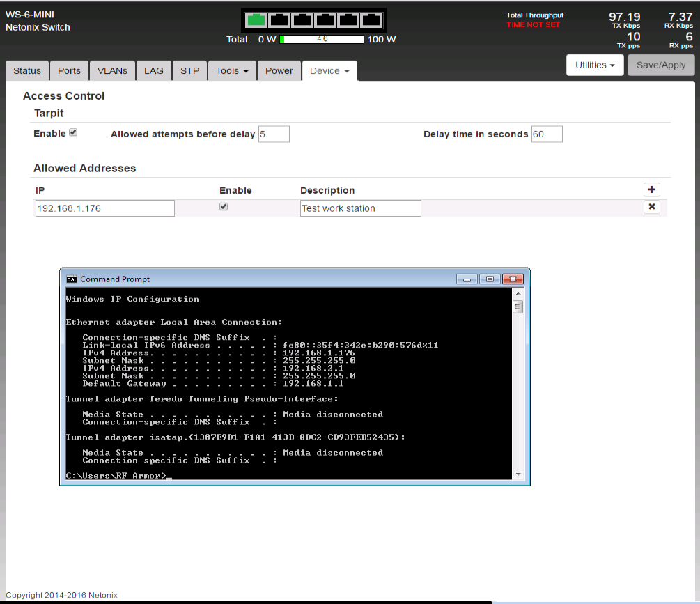Click the last switch port icon
This screenshot has width=700, height=604.
[371, 20]
